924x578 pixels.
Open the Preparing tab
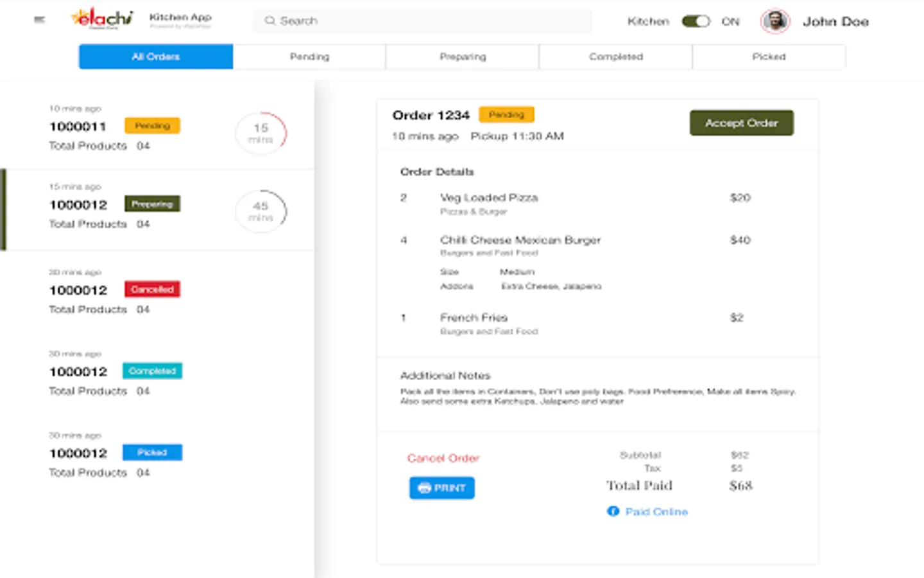pos(463,57)
